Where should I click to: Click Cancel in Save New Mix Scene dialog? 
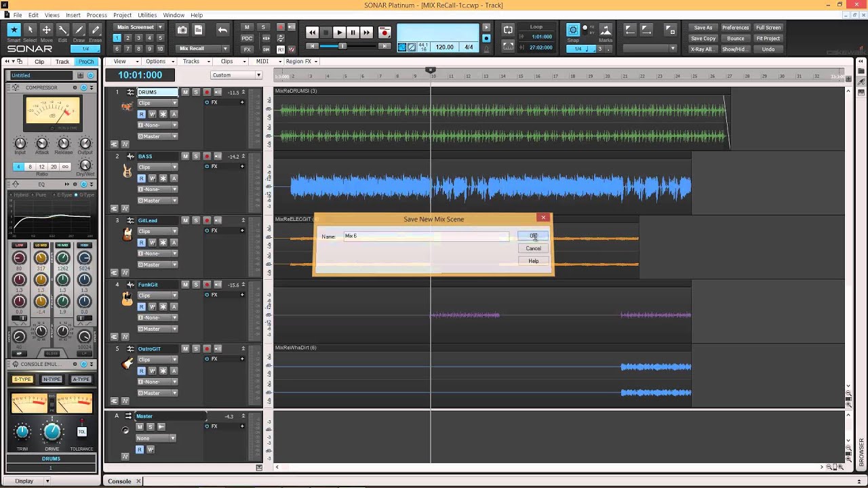pos(533,248)
